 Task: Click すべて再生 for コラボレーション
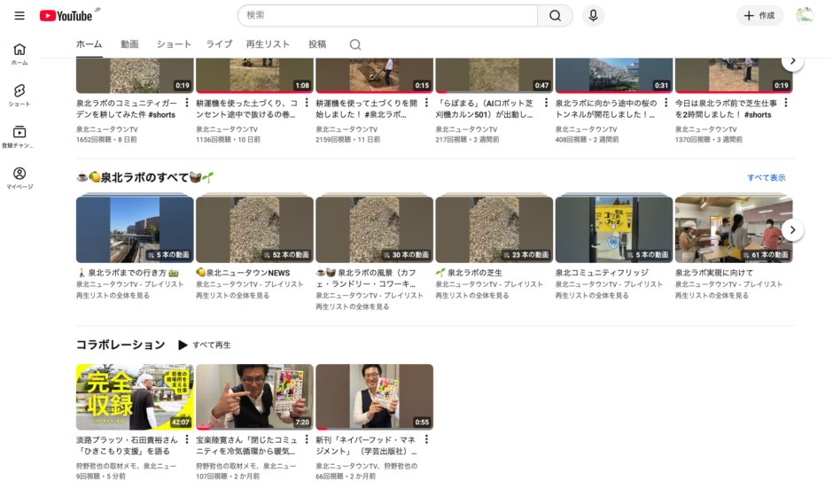point(205,345)
